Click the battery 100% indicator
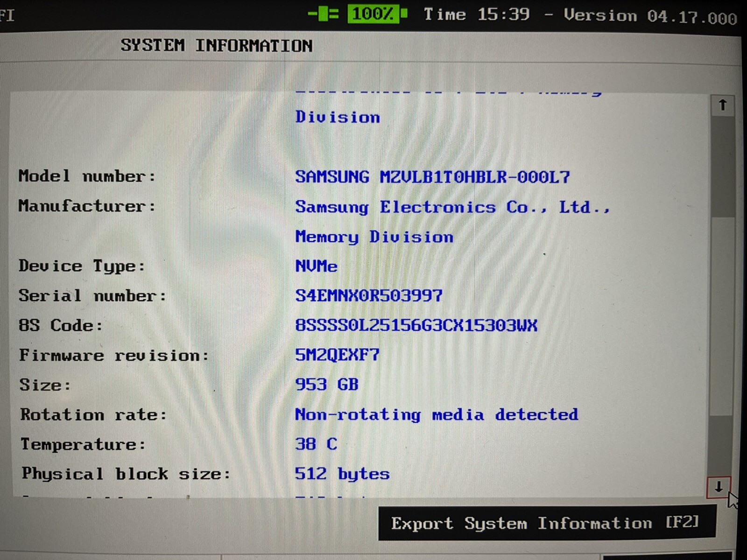747x560 pixels. (x=377, y=14)
